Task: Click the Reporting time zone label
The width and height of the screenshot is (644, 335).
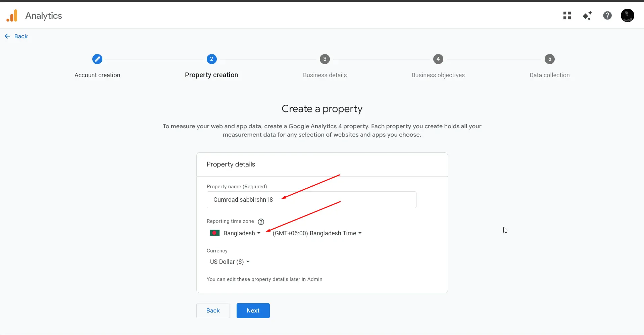Action: click(230, 221)
